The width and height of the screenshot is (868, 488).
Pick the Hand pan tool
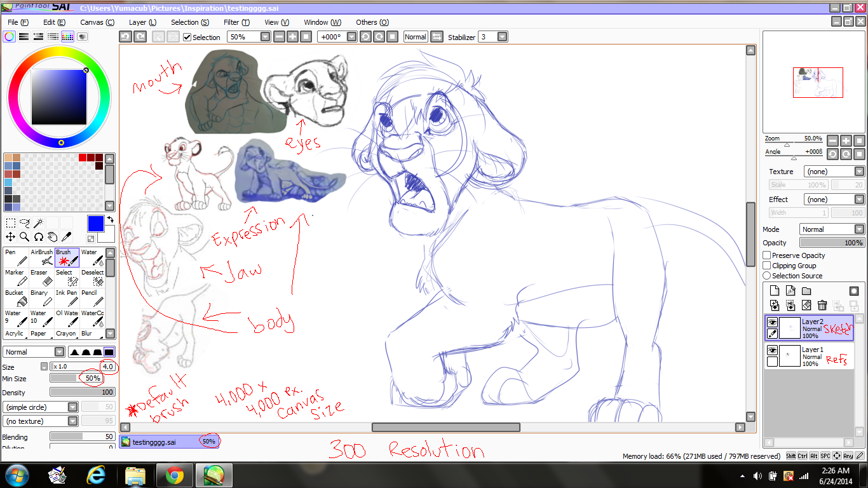[52, 237]
